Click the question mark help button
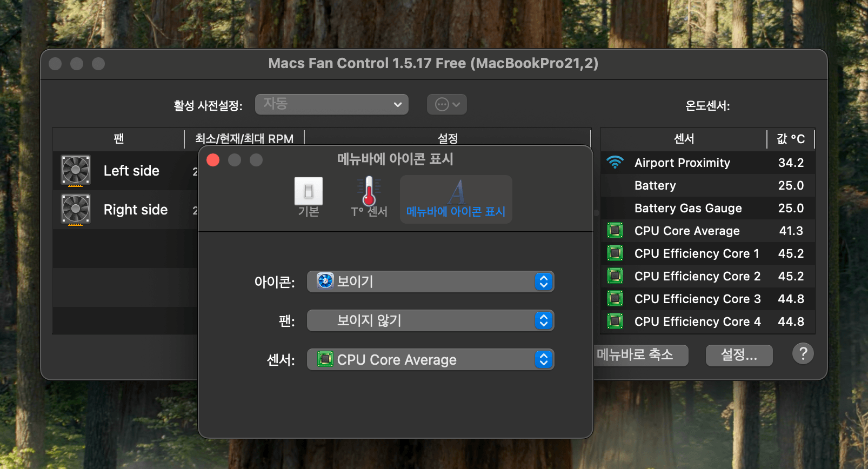The width and height of the screenshot is (868, 469). (803, 354)
